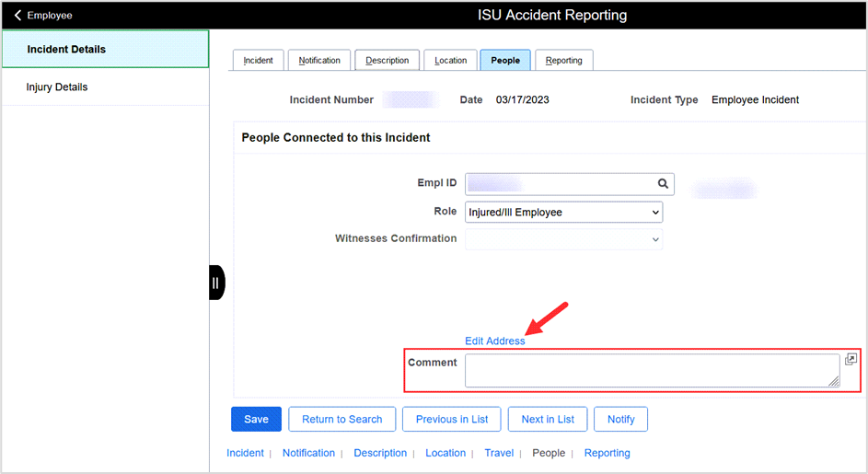Image resolution: width=868 pixels, height=474 pixels.
Task: Collapse the side navigation panel handle
Action: tap(216, 283)
